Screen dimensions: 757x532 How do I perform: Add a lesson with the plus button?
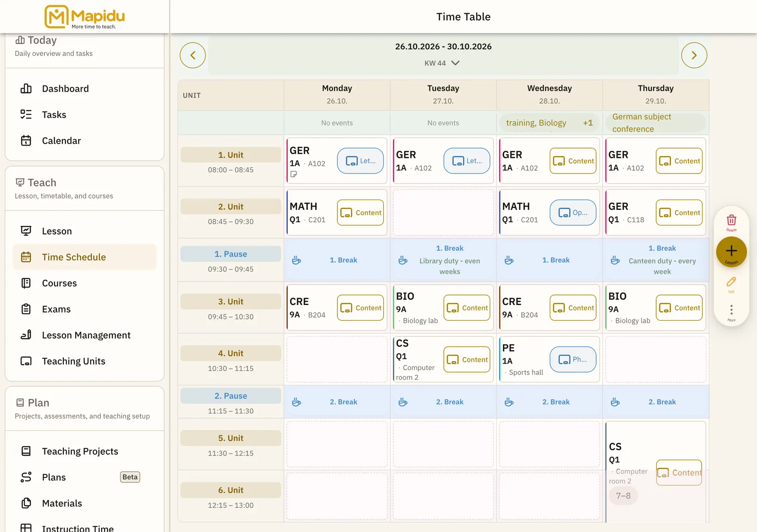(x=731, y=252)
